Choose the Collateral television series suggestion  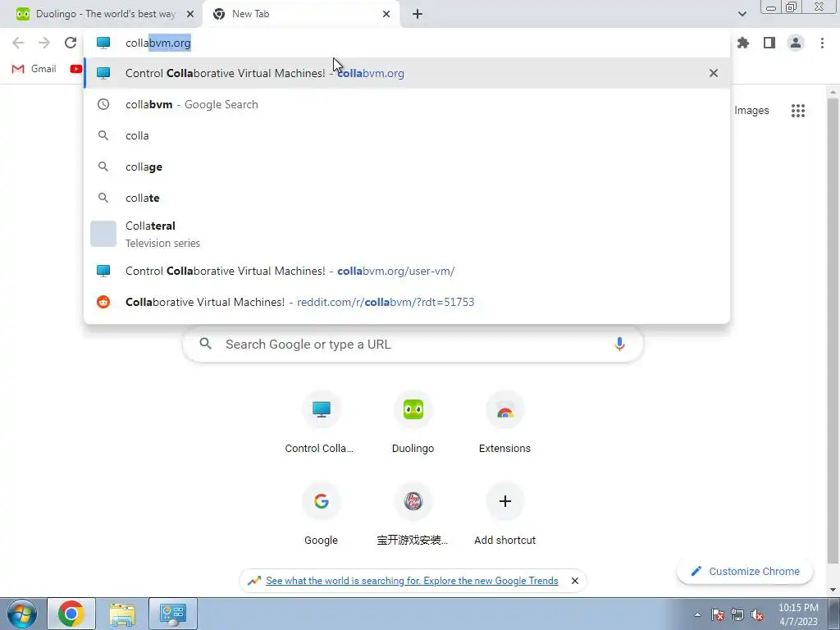coord(407,234)
